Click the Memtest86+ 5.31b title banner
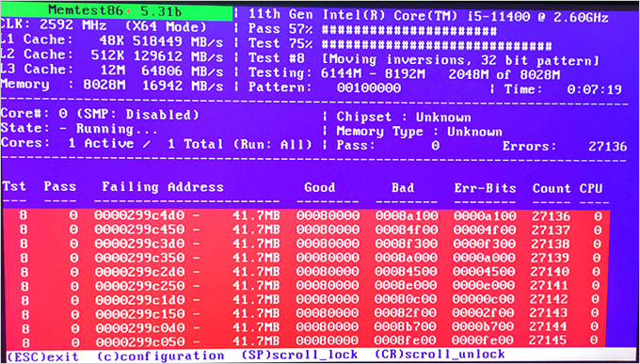The image size is (640, 364). [x=118, y=12]
